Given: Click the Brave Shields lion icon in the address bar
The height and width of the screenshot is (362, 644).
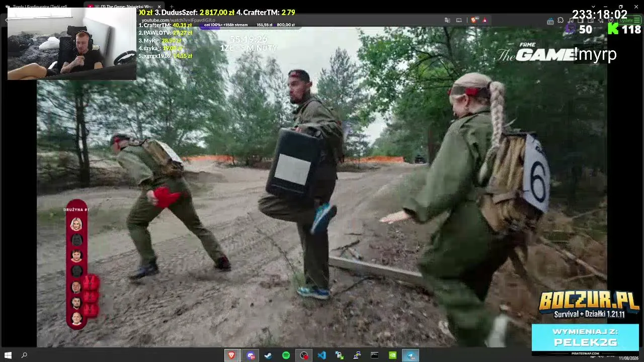Looking at the screenshot, I should [473, 20].
